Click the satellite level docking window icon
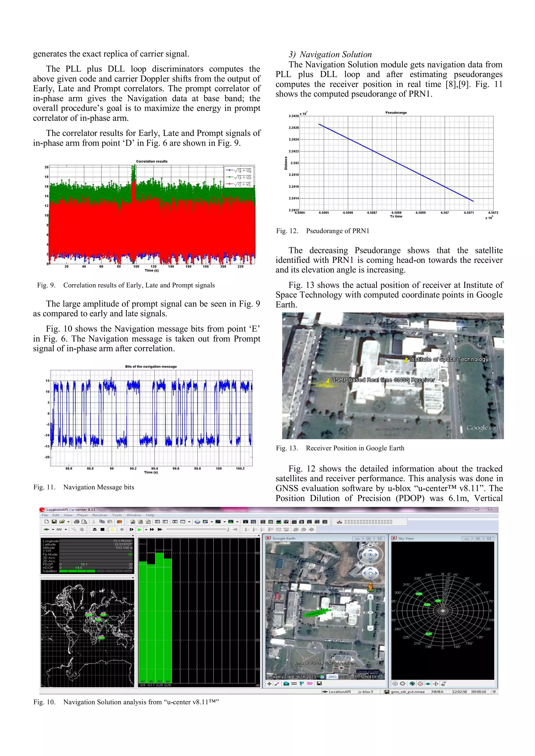Image resolution: width=535 pixels, height=756 pixels. [279, 522]
